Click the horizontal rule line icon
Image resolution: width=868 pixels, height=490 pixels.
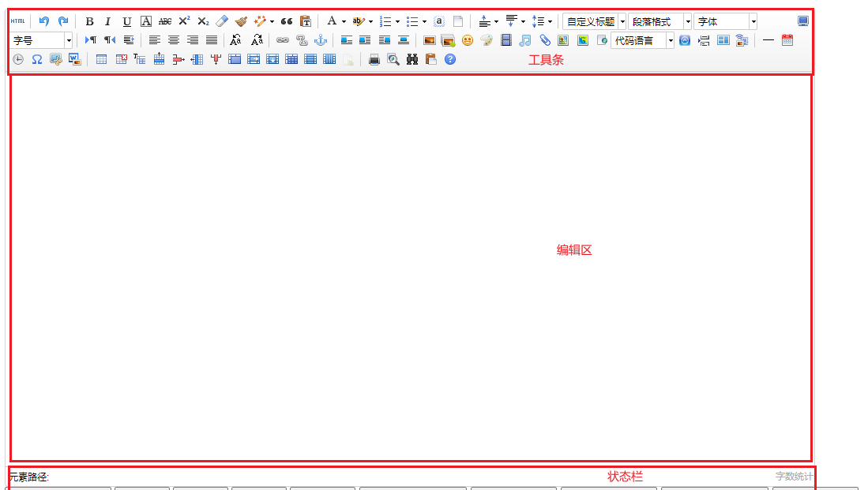coord(768,40)
